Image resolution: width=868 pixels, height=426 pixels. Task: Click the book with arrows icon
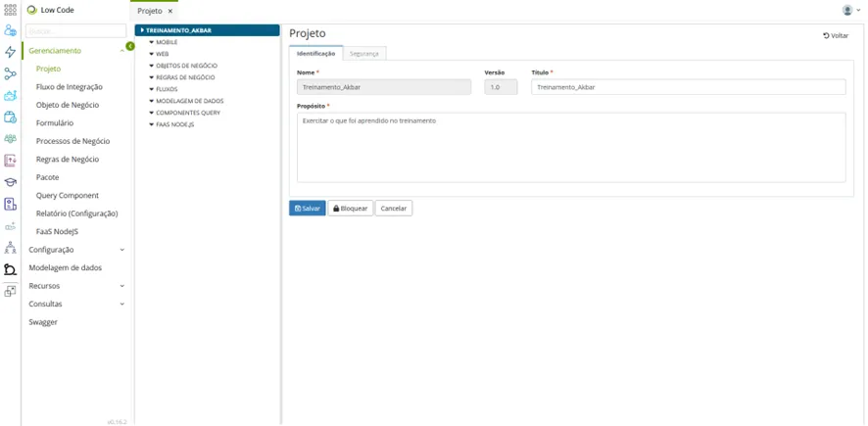[10, 161]
